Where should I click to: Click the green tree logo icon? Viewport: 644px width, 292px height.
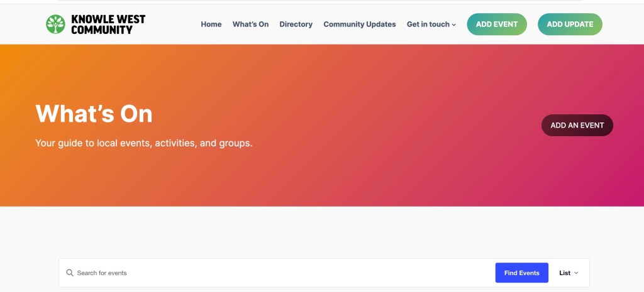click(55, 24)
